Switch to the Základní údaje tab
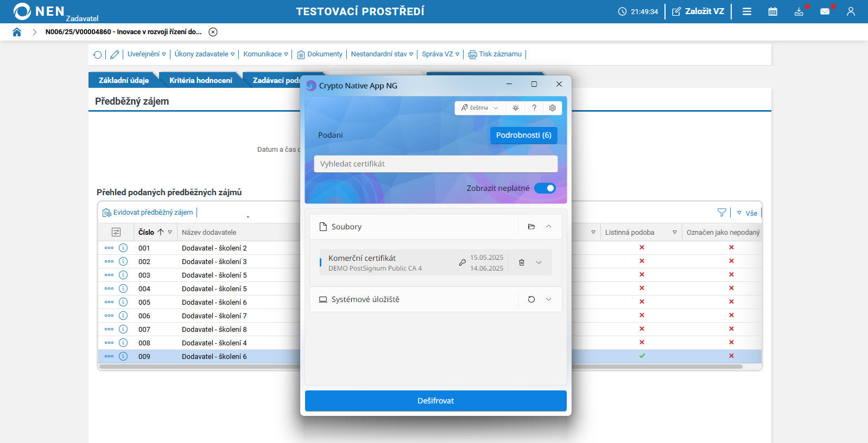 coord(124,80)
